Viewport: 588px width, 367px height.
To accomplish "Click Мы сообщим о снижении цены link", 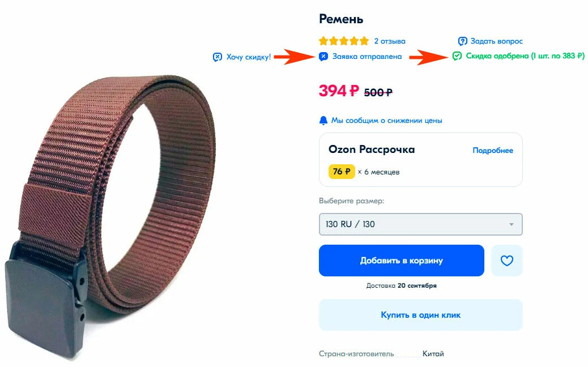I will pos(387,120).
